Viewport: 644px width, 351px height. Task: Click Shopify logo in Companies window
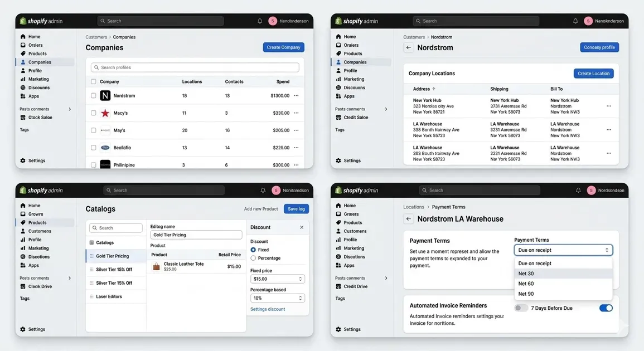click(x=23, y=21)
